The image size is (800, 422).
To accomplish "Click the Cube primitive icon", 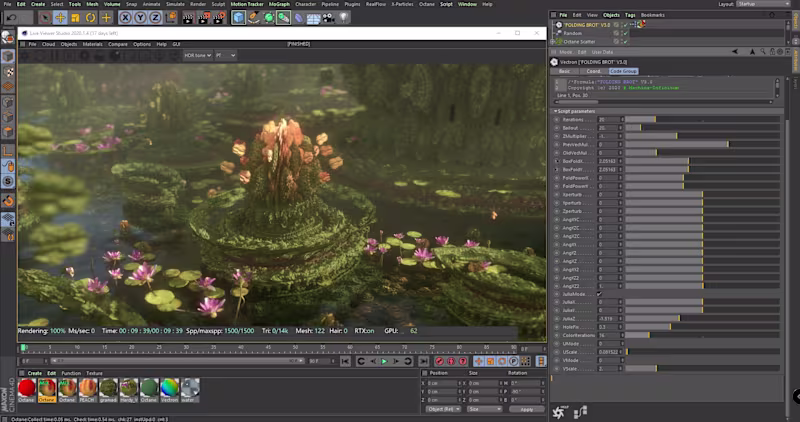I will (240, 17).
